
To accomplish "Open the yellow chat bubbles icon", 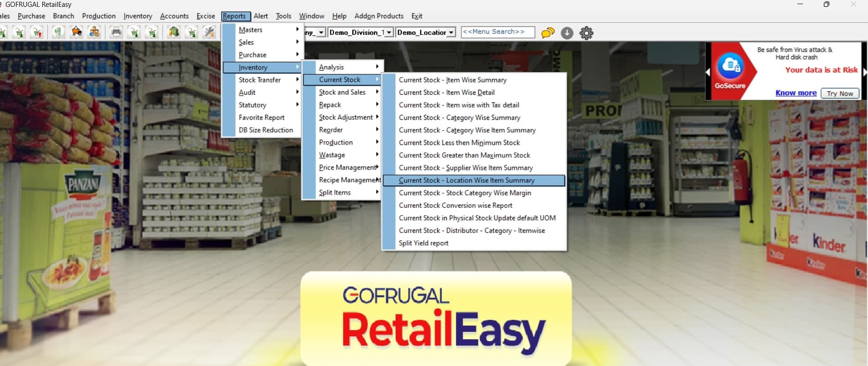I will pyautogui.click(x=548, y=33).
